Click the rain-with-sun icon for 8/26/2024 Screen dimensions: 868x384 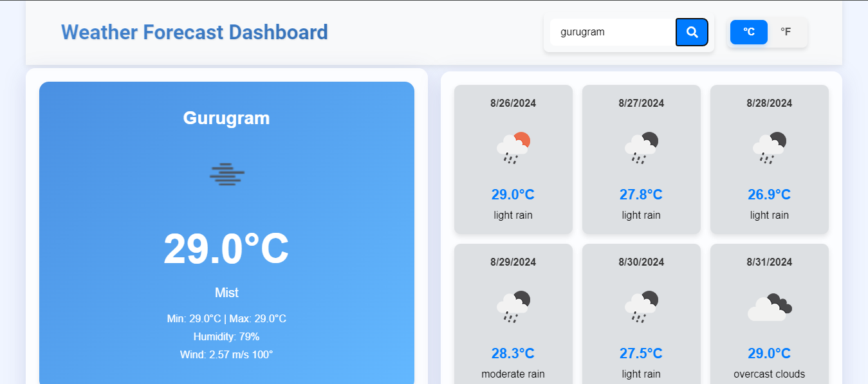click(x=513, y=148)
